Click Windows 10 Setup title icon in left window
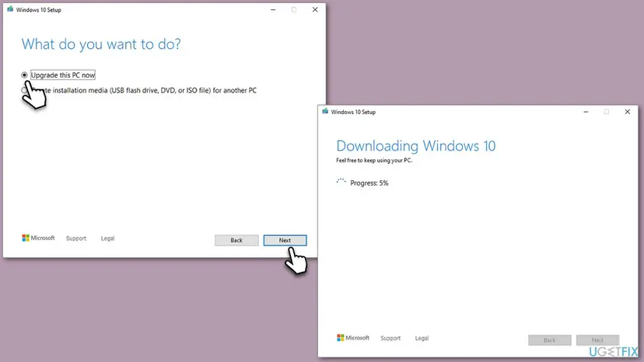Viewport: 644px width, 362px height. pos(10,9)
